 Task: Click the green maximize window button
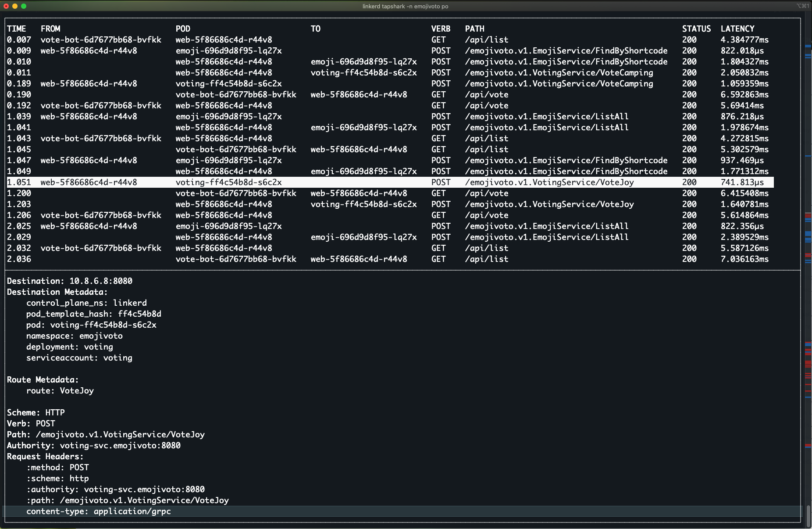24,6
